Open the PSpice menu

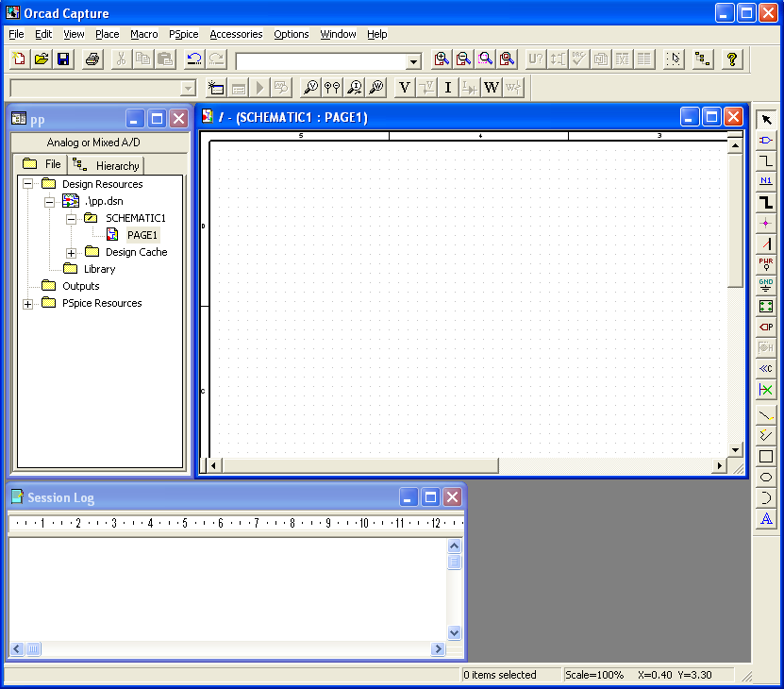coord(184,34)
